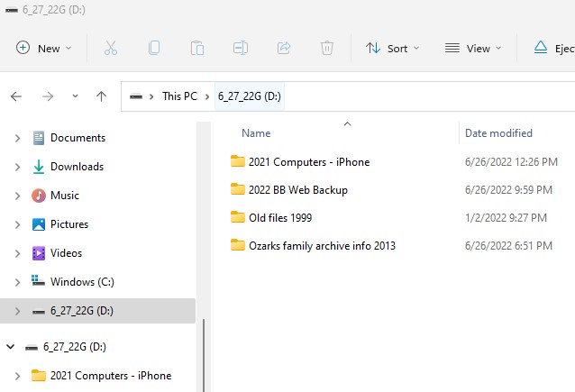This screenshot has width=575, height=392.
Task: Open Downloads in navigation pane
Action: 77,167
